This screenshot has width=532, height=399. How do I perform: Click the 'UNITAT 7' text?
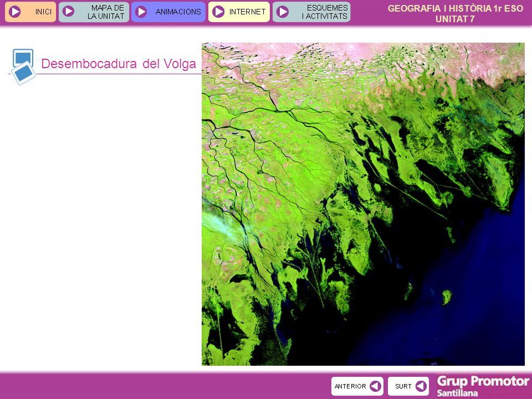pos(455,19)
